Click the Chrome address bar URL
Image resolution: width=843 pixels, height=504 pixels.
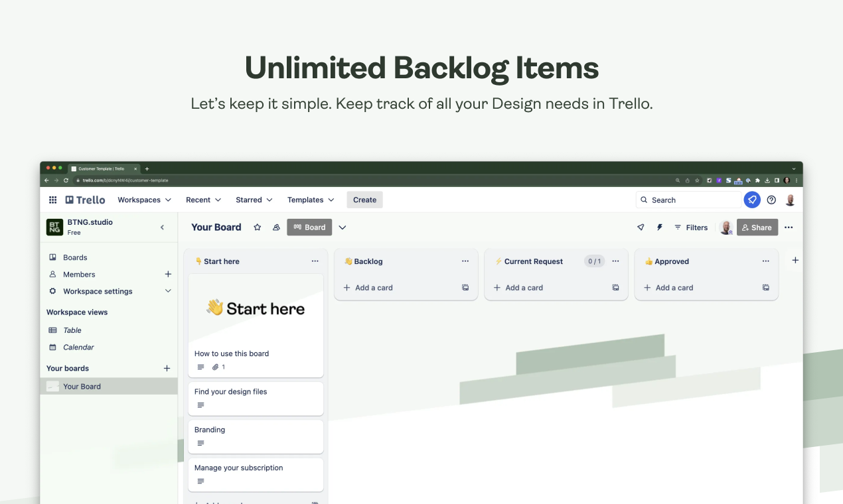point(125,180)
